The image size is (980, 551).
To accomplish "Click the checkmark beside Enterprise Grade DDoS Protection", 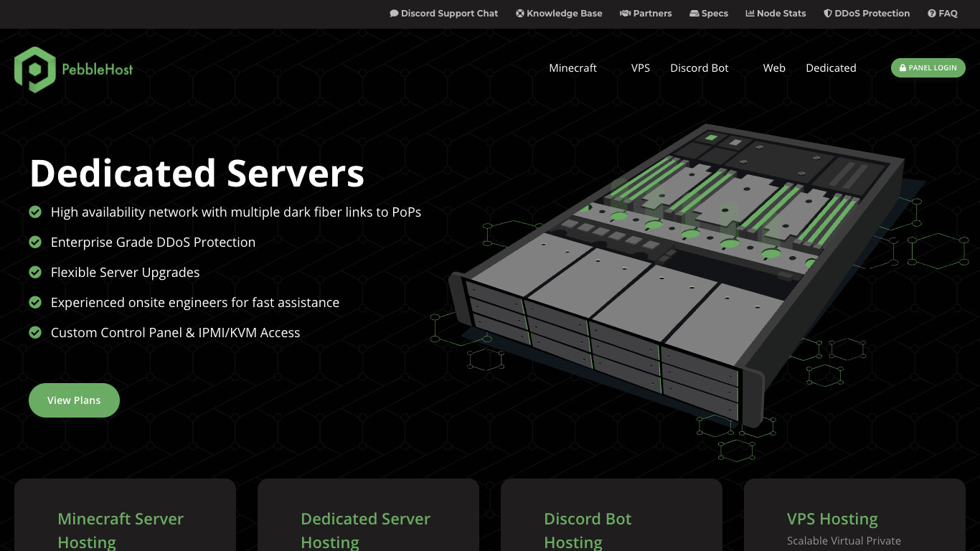I will (35, 242).
